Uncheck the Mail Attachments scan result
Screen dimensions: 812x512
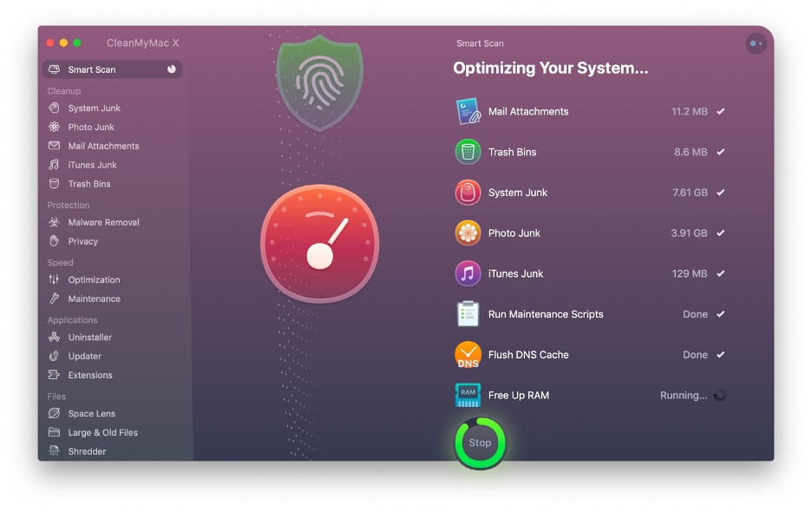(x=718, y=111)
